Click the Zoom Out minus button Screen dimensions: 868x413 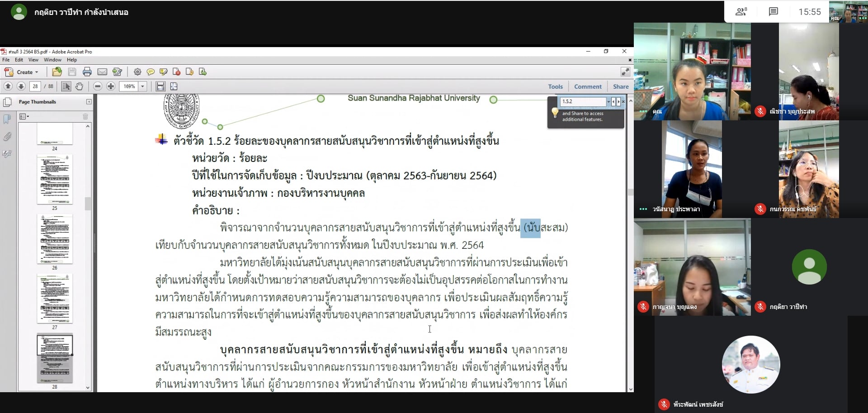tap(98, 86)
